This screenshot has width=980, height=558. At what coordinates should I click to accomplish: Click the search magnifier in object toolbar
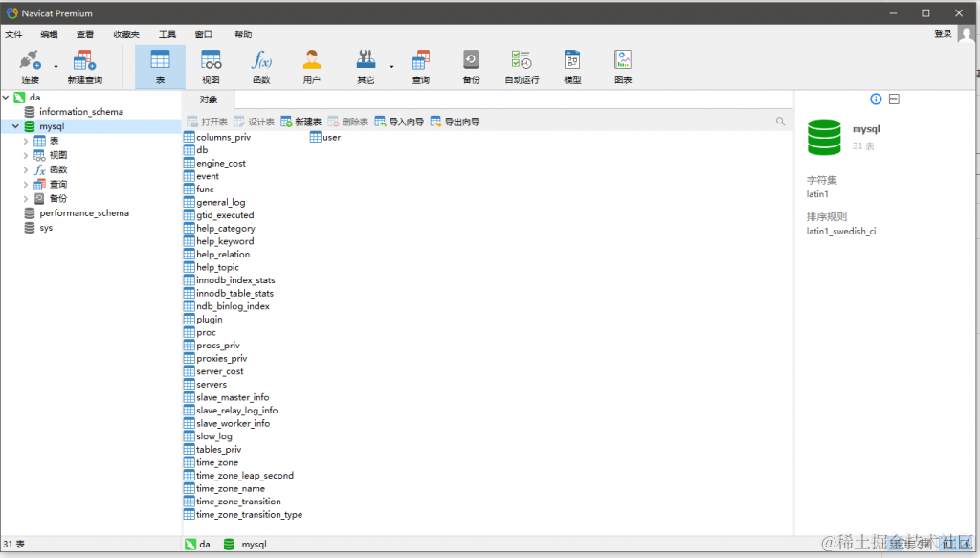[780, 122]
